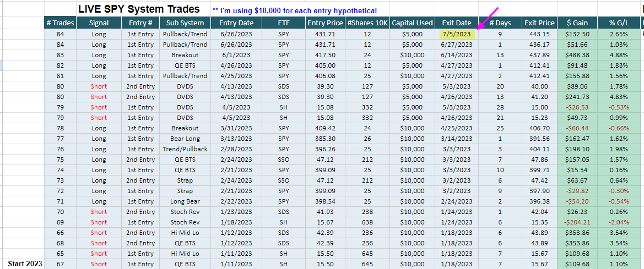Select the entry date 3/31/2023 cell
The width and height of the screenshot is (644, 269).
coord(236,128)
